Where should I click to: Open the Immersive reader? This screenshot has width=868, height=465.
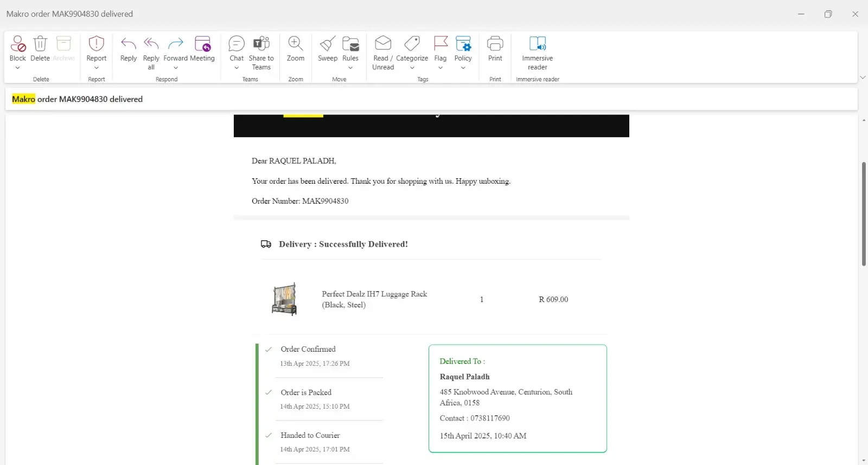pos(537,44)
